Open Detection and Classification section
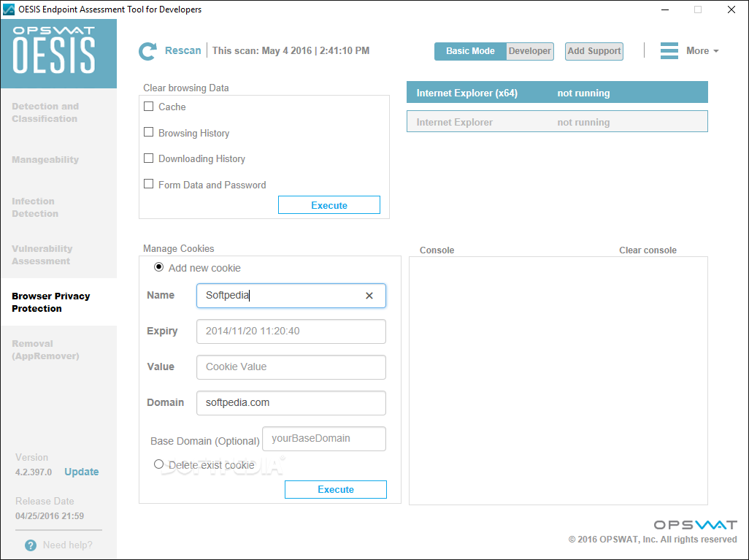 pyautogui.click(x=45, y=112)
